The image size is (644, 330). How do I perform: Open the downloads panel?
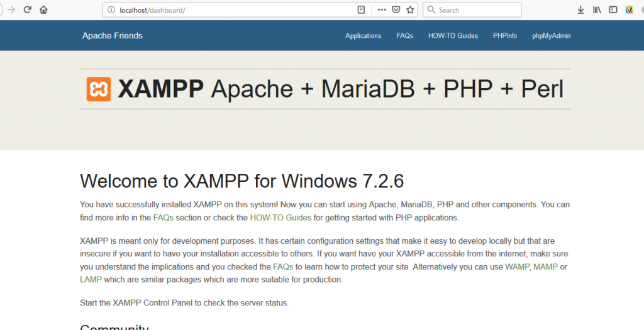(580, 10)
